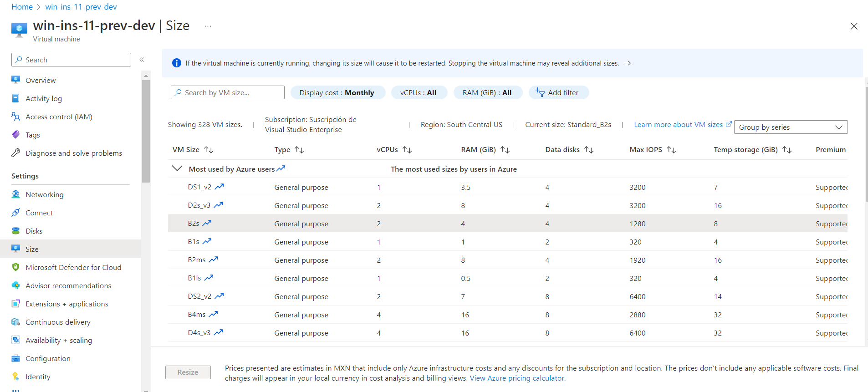
Task: Click the Networking icon
Action: [16, 194]
